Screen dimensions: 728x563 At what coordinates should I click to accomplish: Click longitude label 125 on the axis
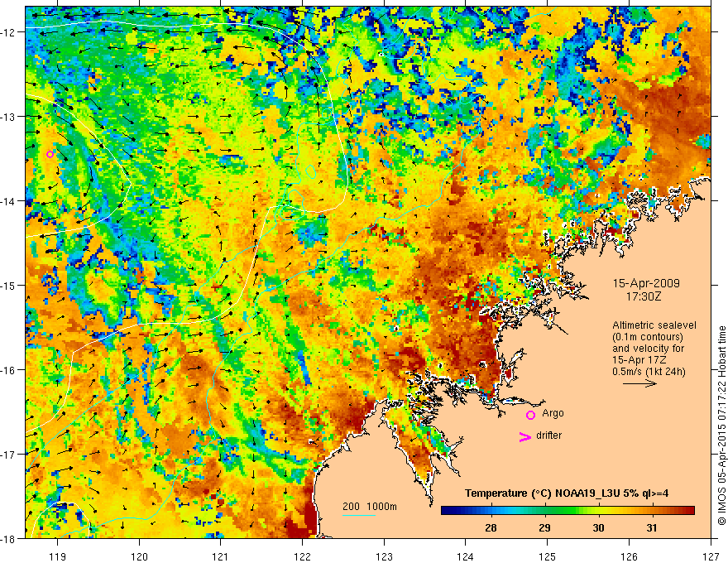[547, 556]
